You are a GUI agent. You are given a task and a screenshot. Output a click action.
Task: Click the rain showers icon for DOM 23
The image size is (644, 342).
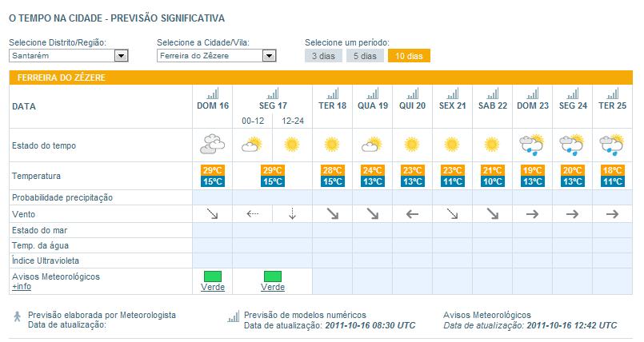(532, 145)
